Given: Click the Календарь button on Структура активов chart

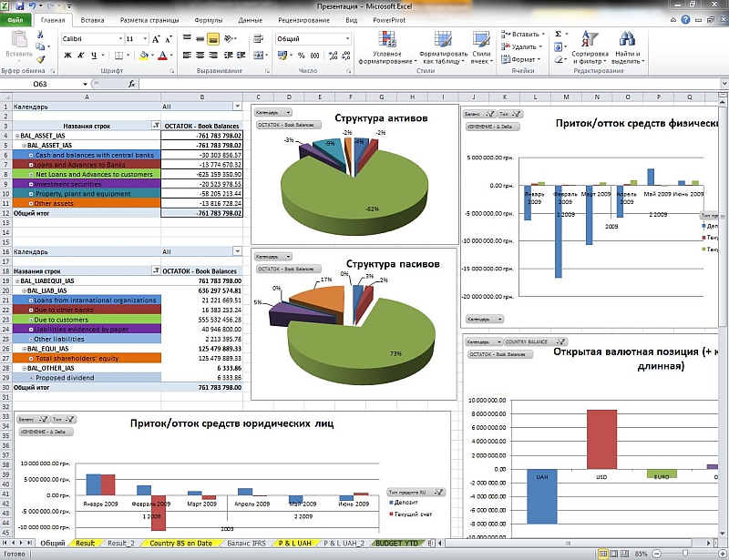Looking at the screenshot, I should (x=272, y=113).
